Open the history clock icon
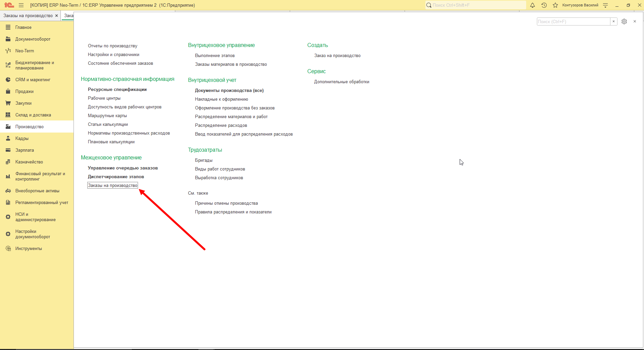The image size is (644, 350). [544, 5]
